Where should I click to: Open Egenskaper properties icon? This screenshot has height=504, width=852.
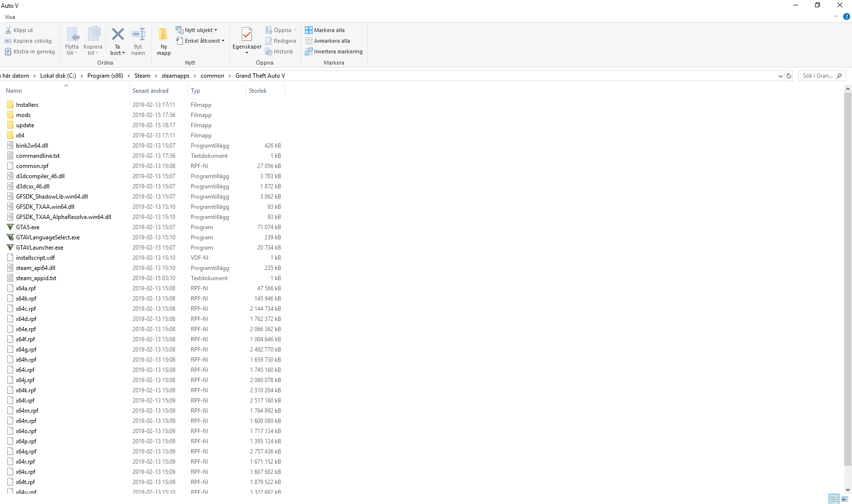(x=247, y=34)
